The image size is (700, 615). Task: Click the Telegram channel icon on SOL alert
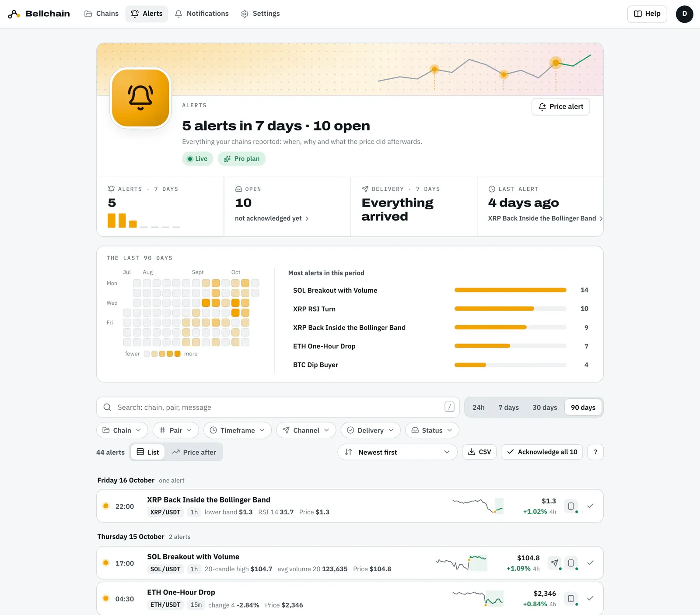[555, 563]
